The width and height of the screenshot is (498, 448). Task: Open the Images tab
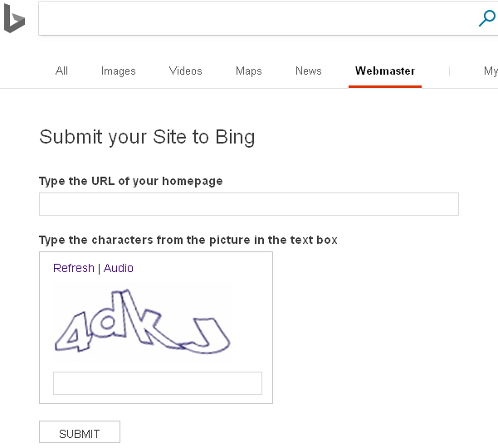pos(118,71)
